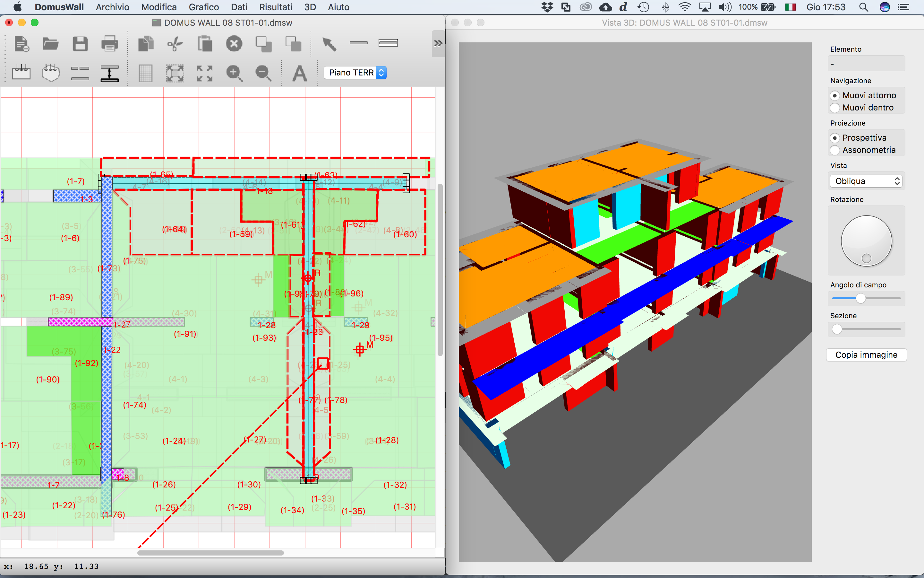Click the foundation load icon
This screenshot has width=924, height=578.
[50, 72]
